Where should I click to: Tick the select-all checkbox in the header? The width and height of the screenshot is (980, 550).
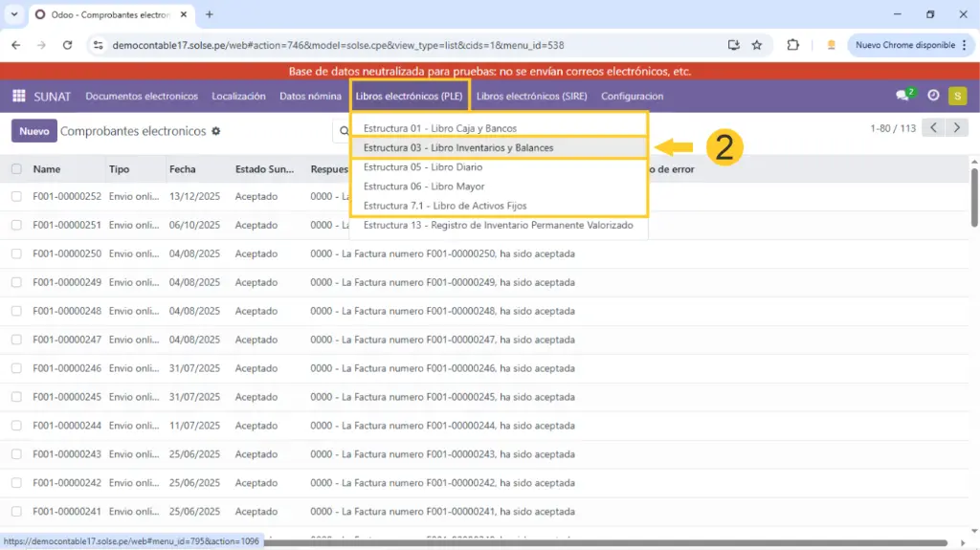(x=16, y=169)
